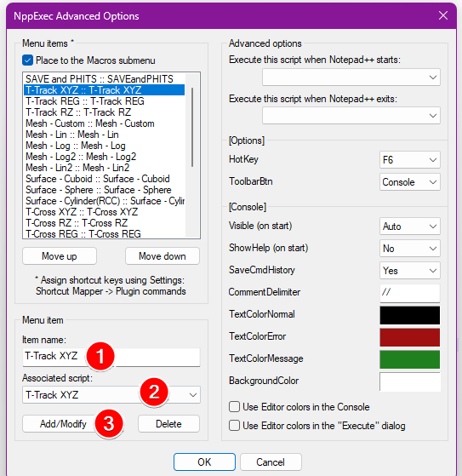Viewport: 462px width, 476px height.
Task: Open the ToolbarBtn Console dropdown
Action: coord(409,182)
